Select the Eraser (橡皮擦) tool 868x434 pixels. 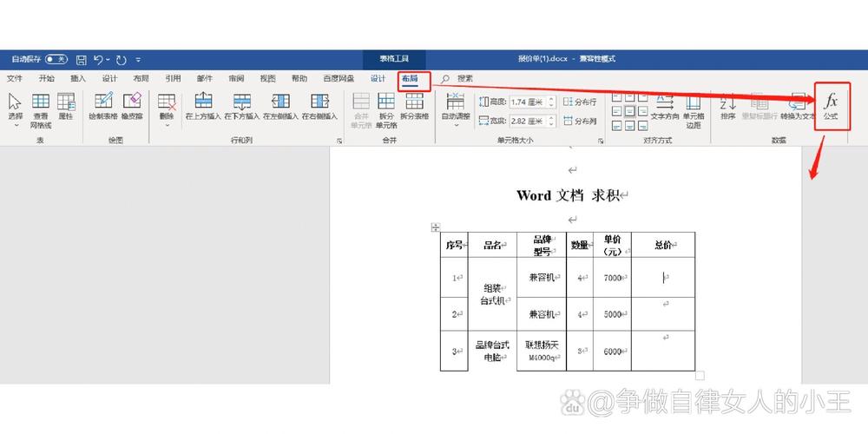point(132,106)
